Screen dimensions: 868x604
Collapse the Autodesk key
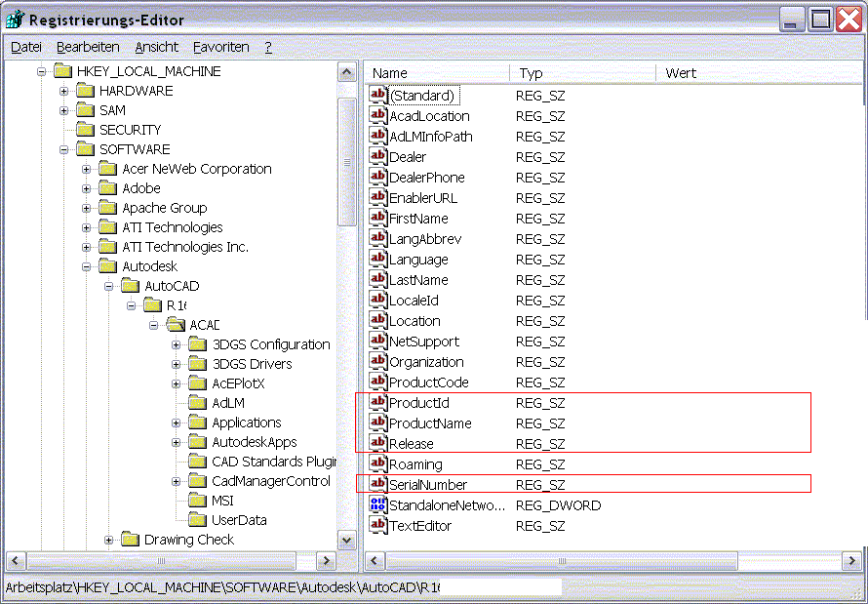pyautogui.click(x=87, y=266)
